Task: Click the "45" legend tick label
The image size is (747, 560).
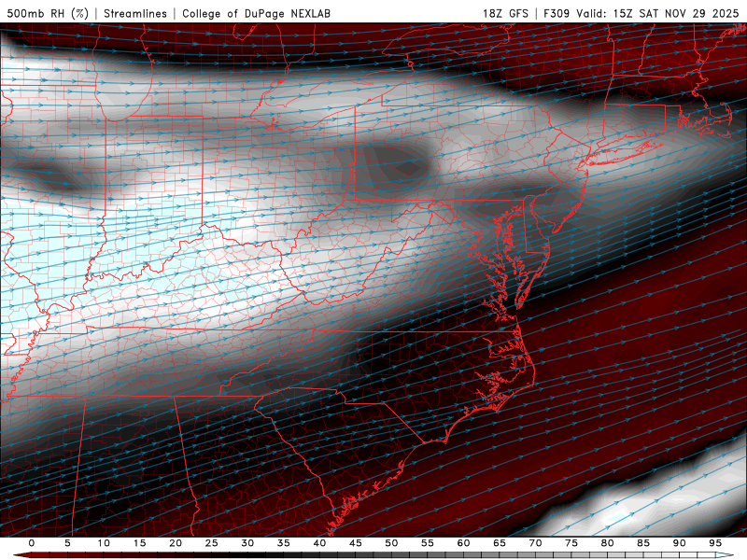Action: (356, 543)
